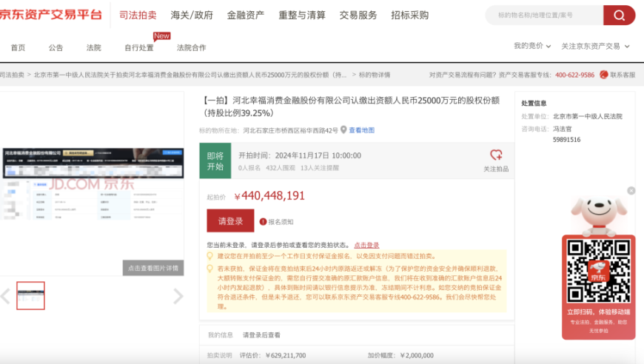Click the 点击登录 link

point(366,245)
